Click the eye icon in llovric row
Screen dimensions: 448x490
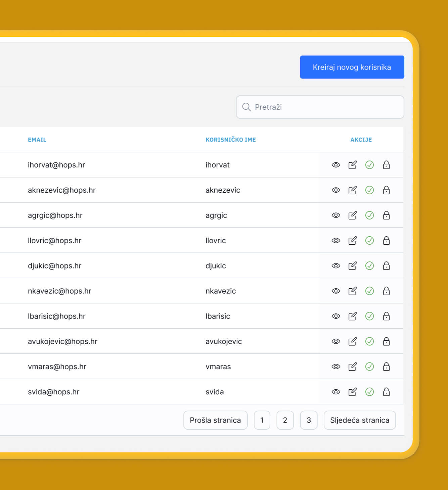[x=336, y=240]
